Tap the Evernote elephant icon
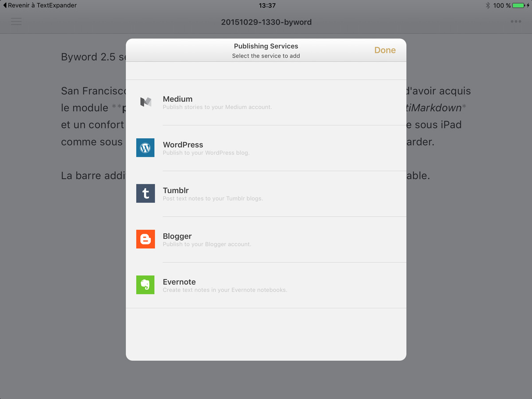Image resolution: width=532 pixels, height=399 pixels. (145, 285)
